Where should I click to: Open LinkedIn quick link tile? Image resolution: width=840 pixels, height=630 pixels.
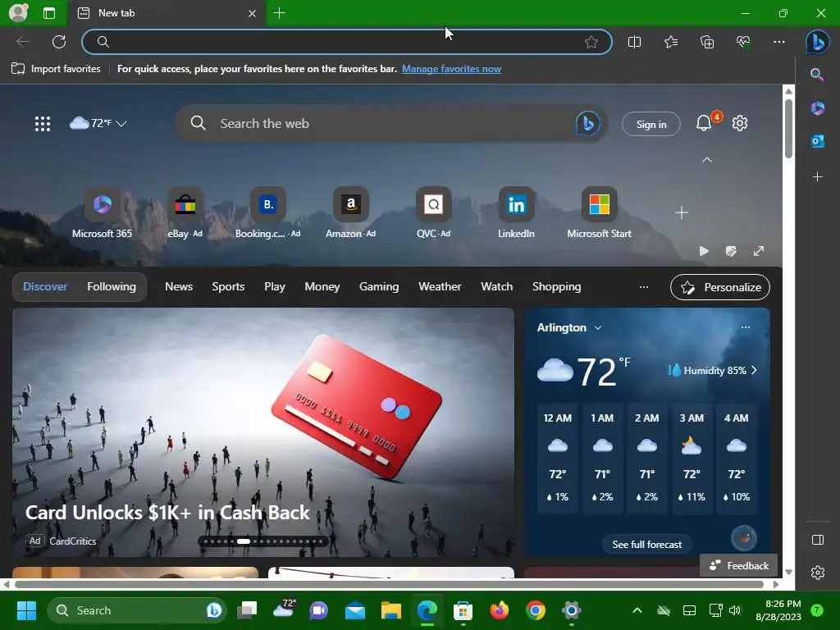517,213
